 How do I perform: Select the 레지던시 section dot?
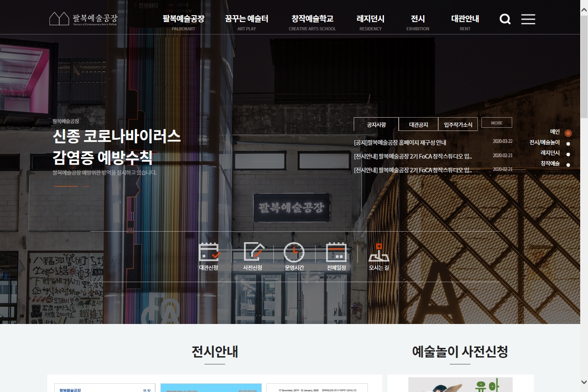(x=568, y=154)
